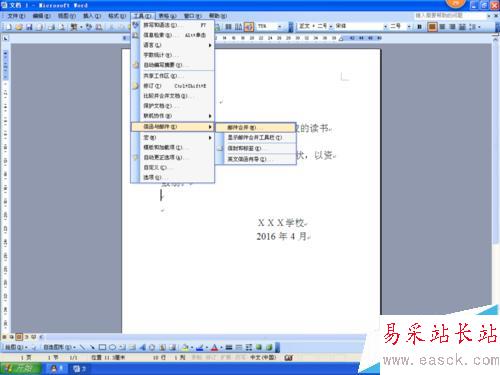The height and width of the screenshot is (375, 500).
Task: Open 模板和加载项 menu entry
Action: [x=173, y=147]
